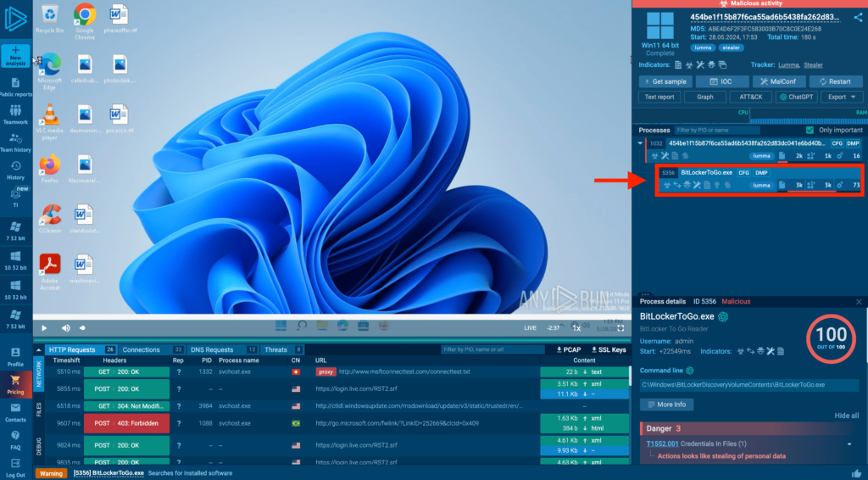
Task: Change the 1x playback speed
Action: pos(576,328)
